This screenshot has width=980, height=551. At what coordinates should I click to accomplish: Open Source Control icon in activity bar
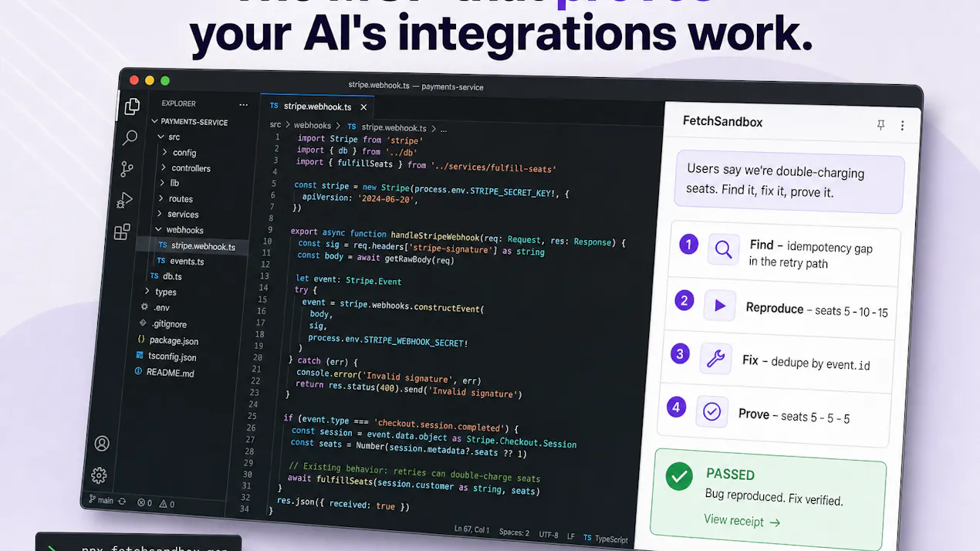pyautogui.click(x=127, y=169)
